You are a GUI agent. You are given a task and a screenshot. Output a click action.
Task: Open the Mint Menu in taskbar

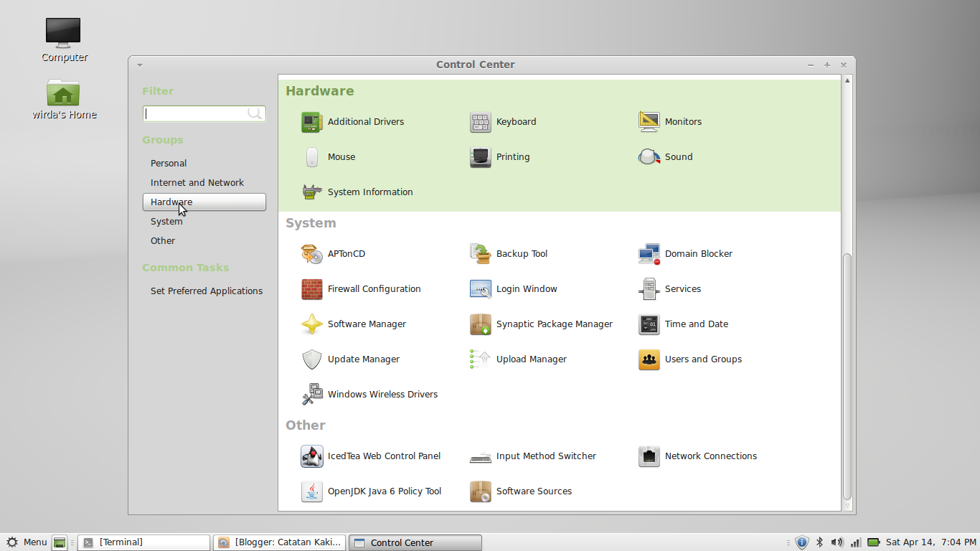pos(27,542)
